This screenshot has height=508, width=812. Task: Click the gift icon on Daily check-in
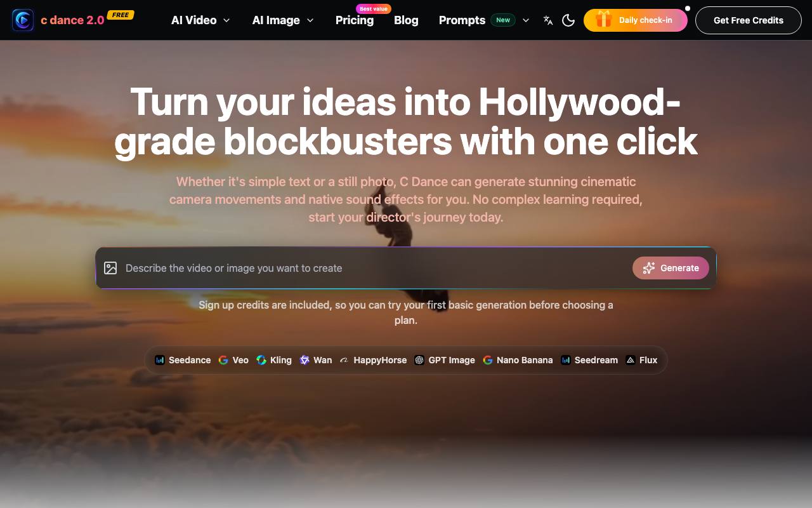coord(603,20)
